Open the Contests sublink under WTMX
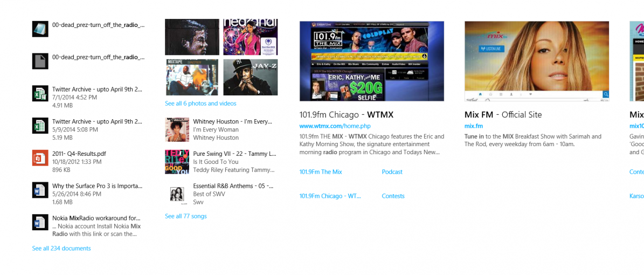 [x=393, y=196]
